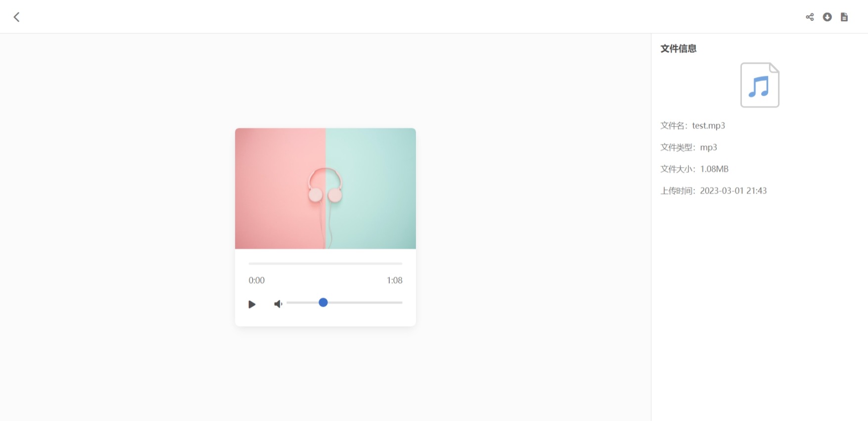868x421 pixels.
Task: Click the teal half of the cover art
Action: [x=371, y=188]
